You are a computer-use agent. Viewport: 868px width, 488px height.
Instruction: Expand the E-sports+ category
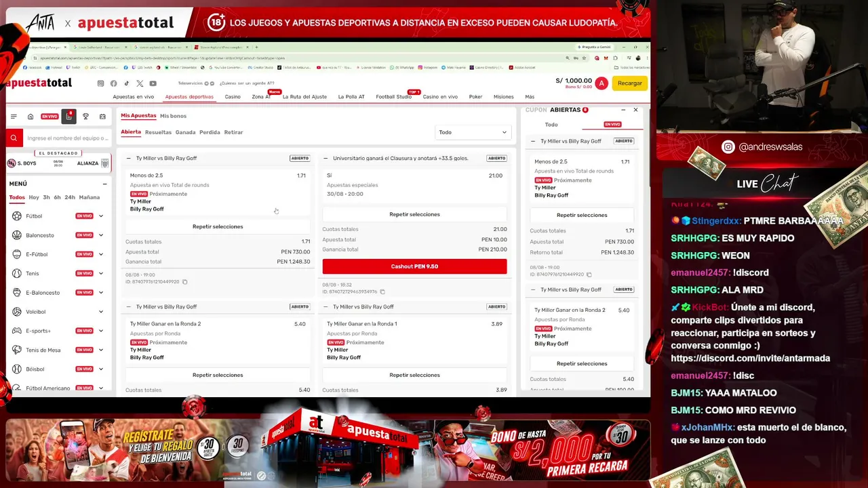pos(101,331)
